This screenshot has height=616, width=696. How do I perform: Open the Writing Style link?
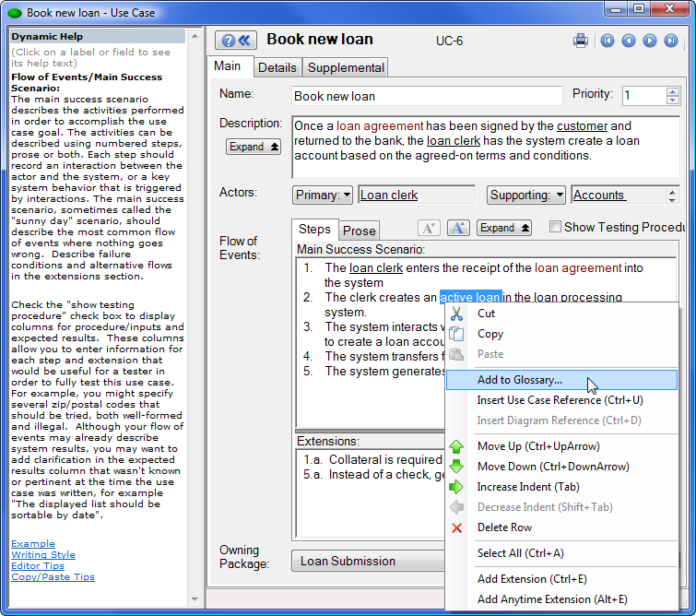pyautogui.click(x=43, y=555)
